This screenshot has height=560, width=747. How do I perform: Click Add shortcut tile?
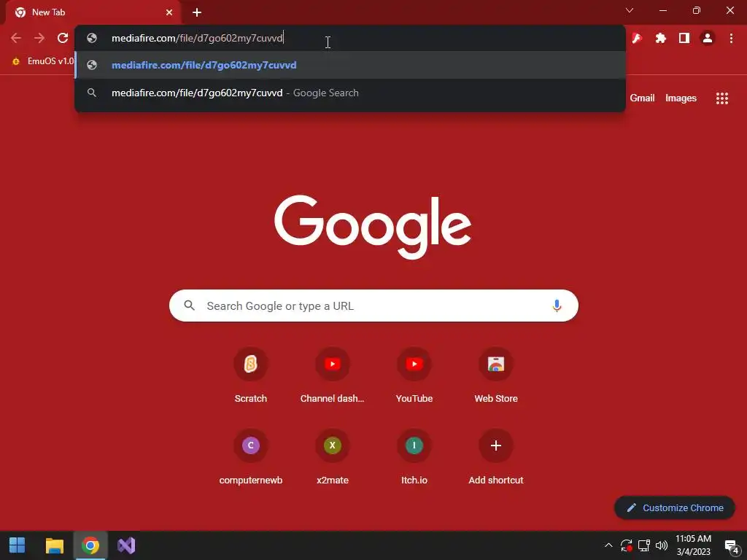coord(496,457)
